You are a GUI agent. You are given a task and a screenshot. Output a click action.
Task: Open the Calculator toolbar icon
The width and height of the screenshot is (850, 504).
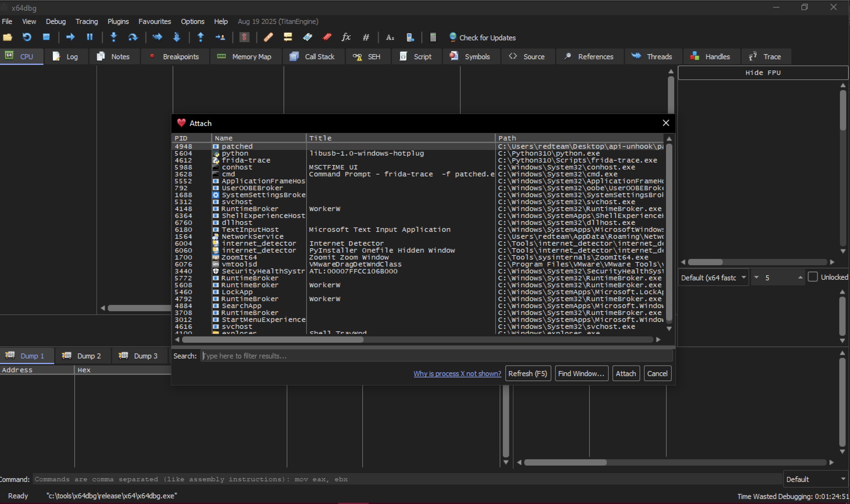433,37
